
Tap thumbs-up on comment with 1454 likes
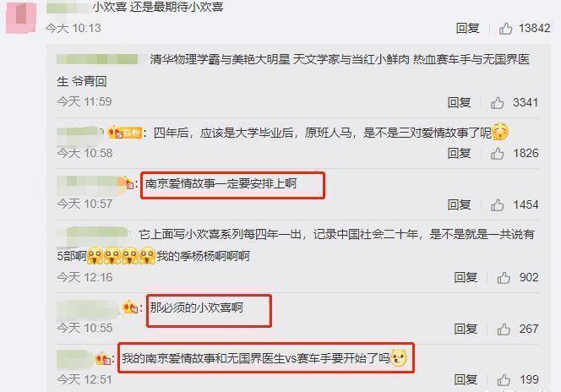[x=497, y=205]
